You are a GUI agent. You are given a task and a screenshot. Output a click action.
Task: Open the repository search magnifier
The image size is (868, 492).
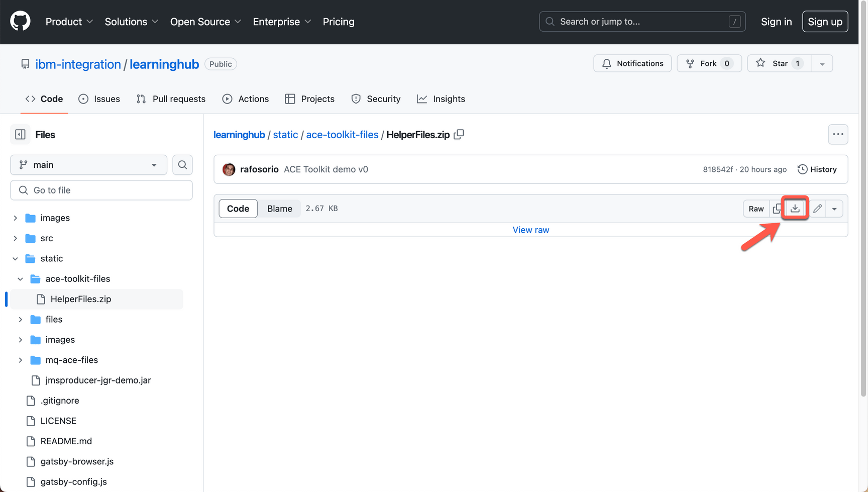[x=182, y=165]
